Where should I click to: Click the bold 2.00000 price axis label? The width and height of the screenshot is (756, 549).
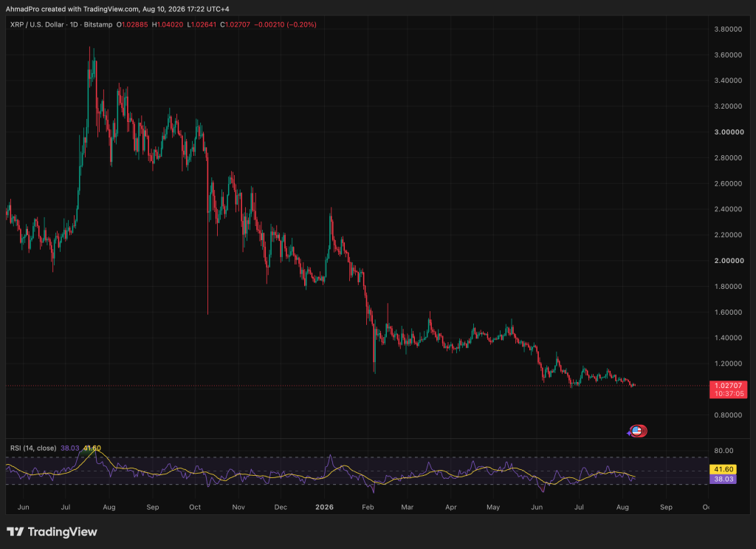pos(729,261)
